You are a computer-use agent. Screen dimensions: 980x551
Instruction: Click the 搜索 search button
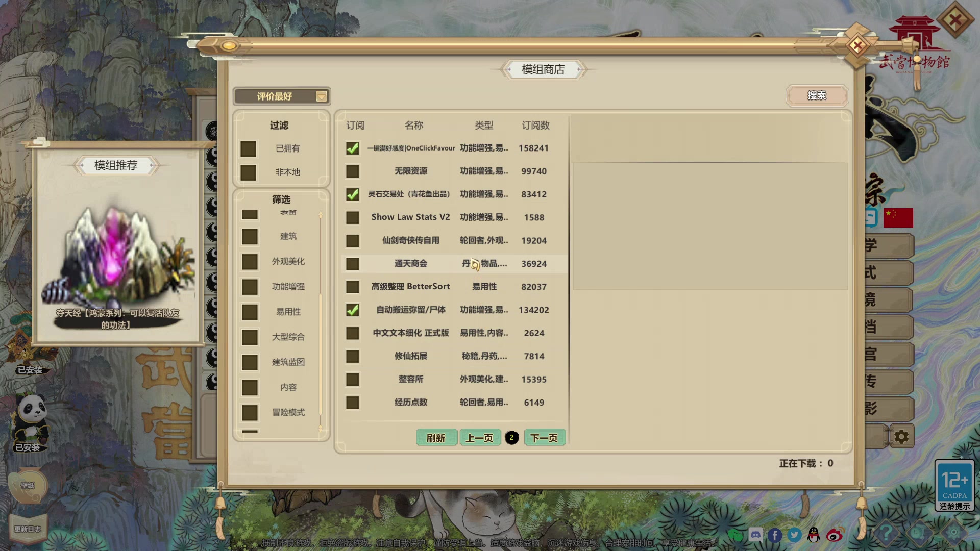point(817,95)
